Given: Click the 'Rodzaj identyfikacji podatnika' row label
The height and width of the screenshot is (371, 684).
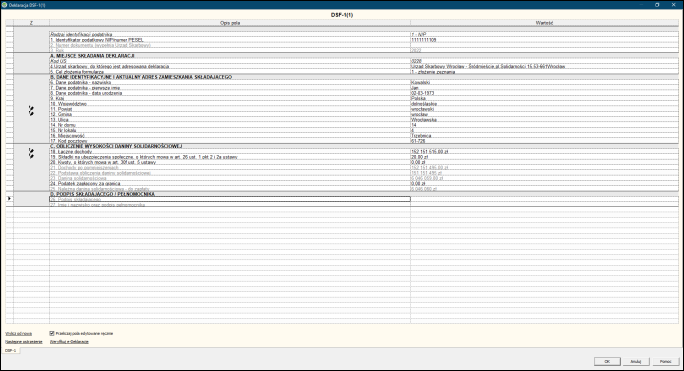Looking at the screenshot, I should 81,34.
